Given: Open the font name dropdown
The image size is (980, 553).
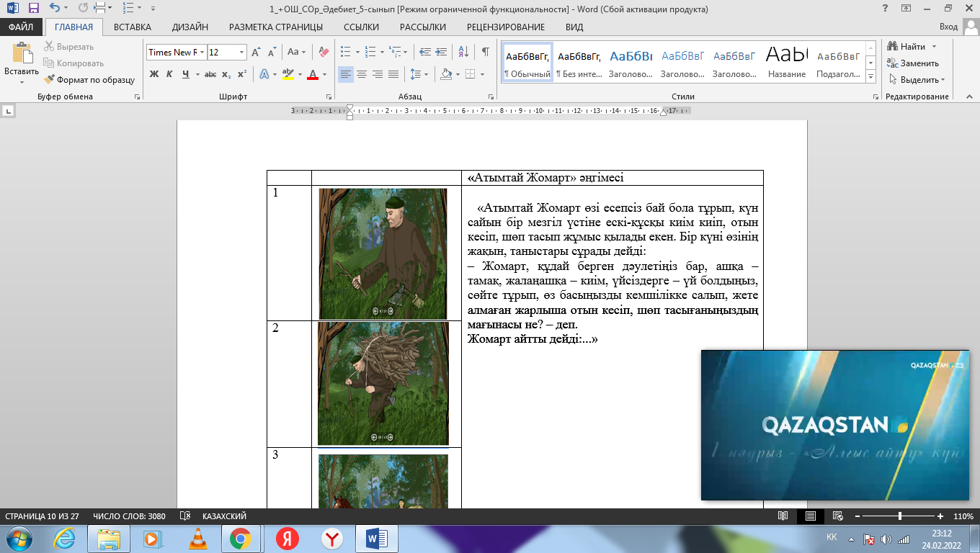Looking at the screenshot, I should (202, 52).
